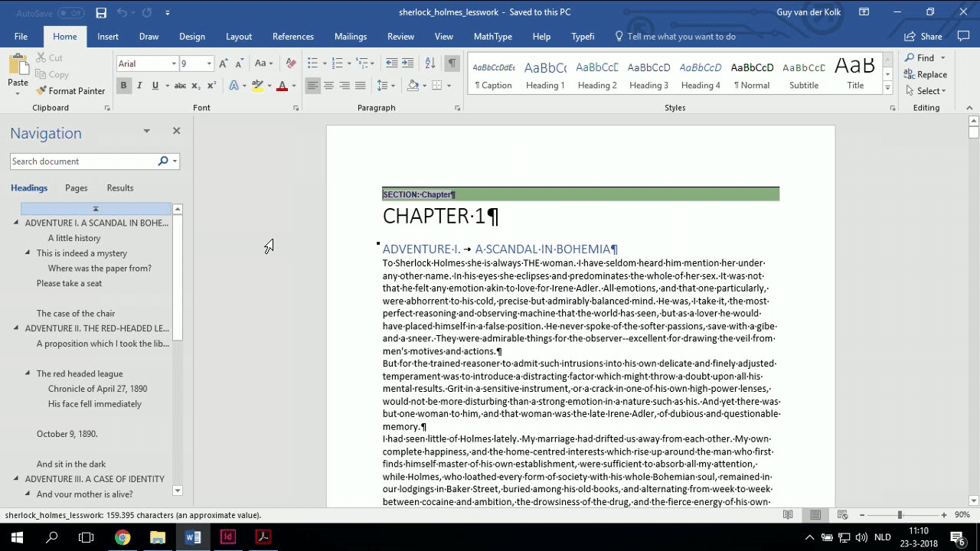This screenshot has height=551, width=980.
Task: Open line spacing dropdown
Action: 386,86
